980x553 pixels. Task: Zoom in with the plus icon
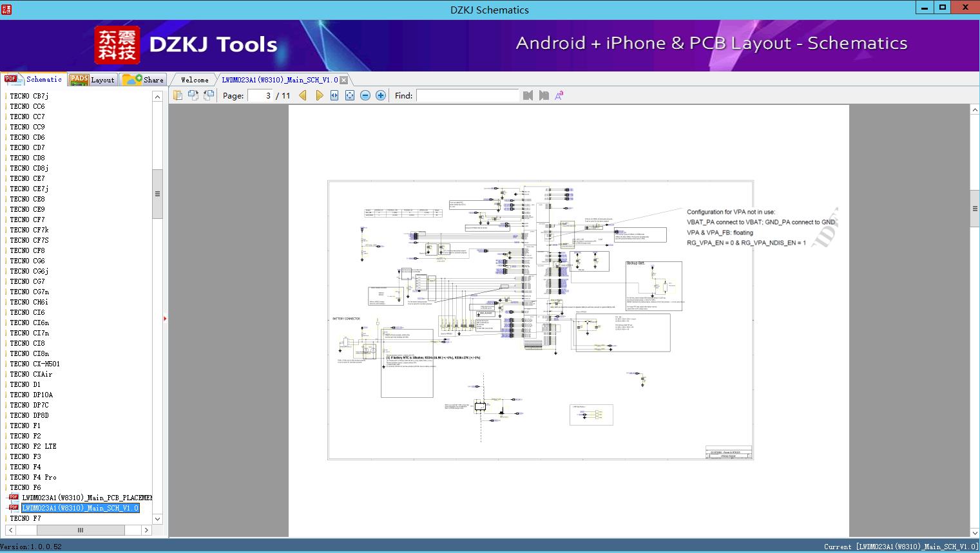(381, 95)
